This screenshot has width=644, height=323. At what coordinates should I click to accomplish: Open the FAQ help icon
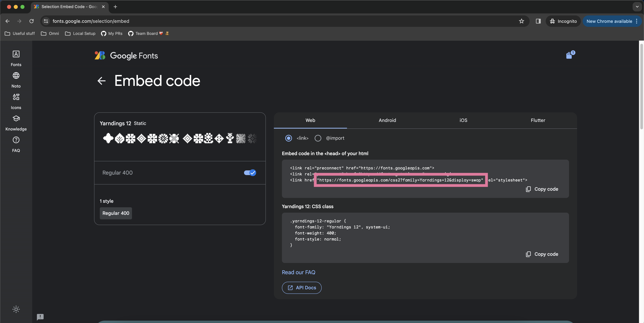16,140
